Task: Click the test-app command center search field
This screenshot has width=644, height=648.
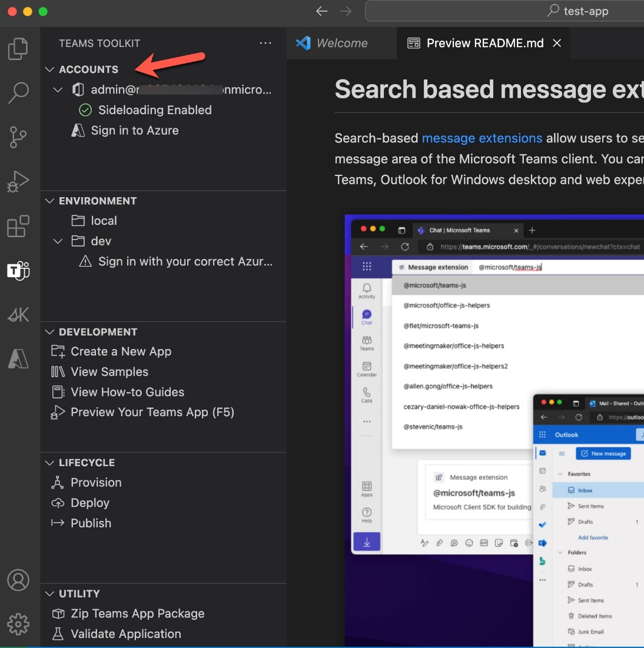Action: point(577,11)
